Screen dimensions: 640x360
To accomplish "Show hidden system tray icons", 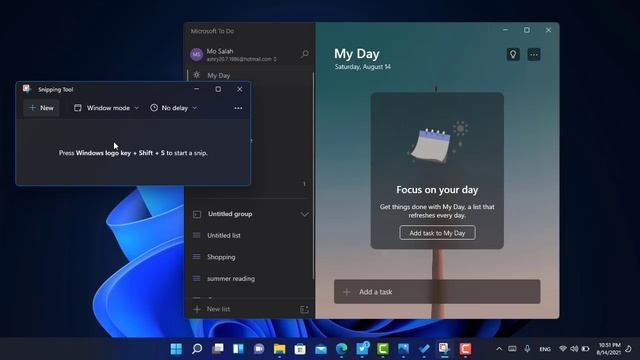I will 499,349.
